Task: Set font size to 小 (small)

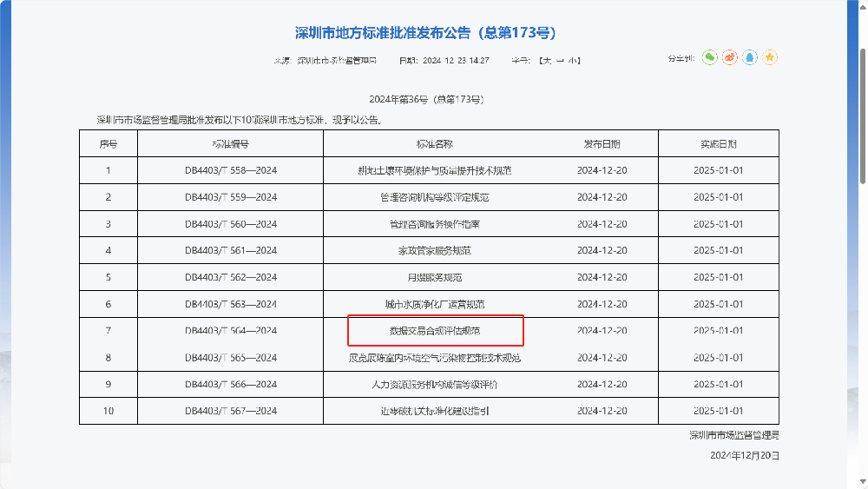Action: click(x=573, y=61)
